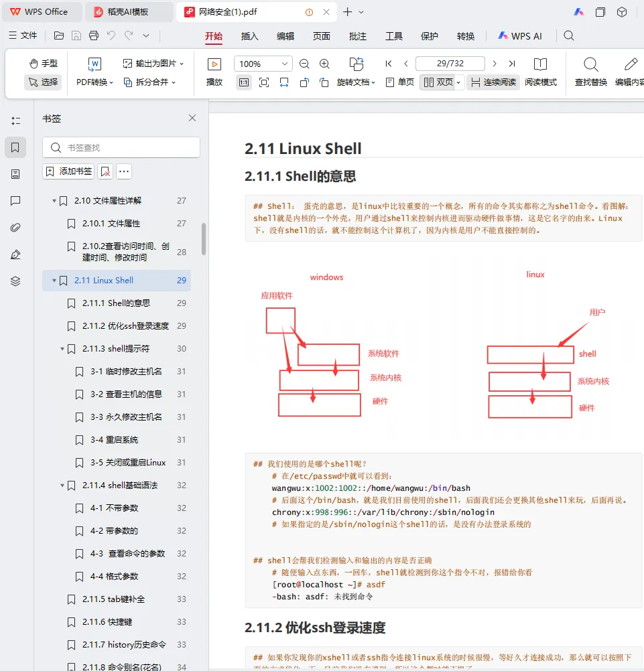Click the fit page icon
Viewport: 644px width, 671px height.
click(x=264, y=82)
